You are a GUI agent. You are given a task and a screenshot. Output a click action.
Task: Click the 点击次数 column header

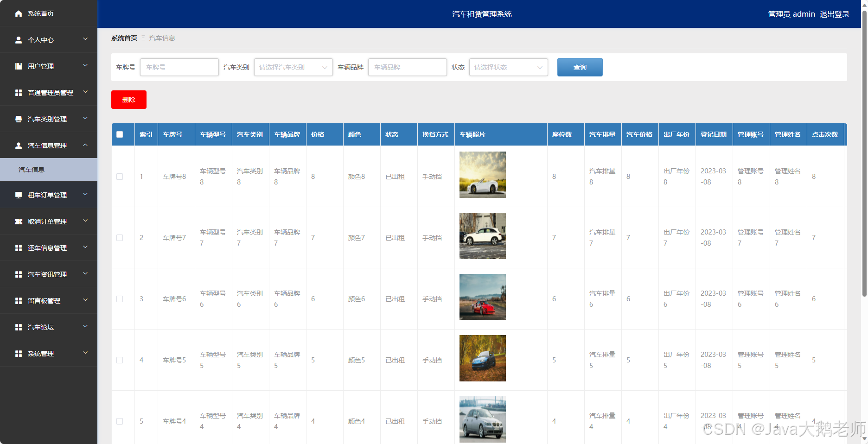point(825,134)
